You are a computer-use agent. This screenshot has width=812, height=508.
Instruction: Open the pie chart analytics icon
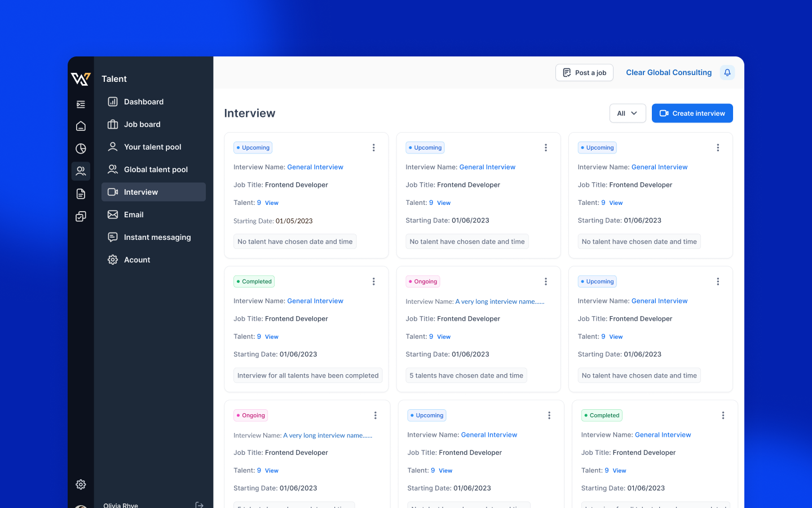point(81,148)
